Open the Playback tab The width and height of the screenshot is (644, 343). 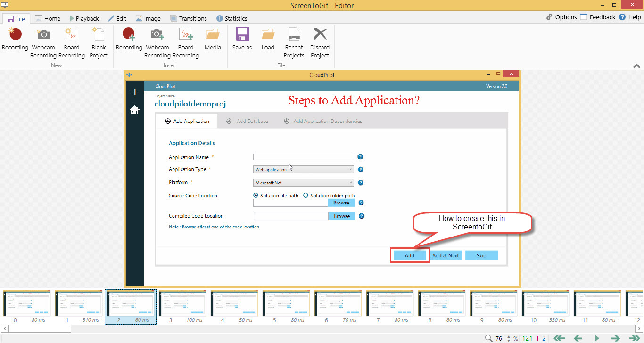[x=84, y=18]
